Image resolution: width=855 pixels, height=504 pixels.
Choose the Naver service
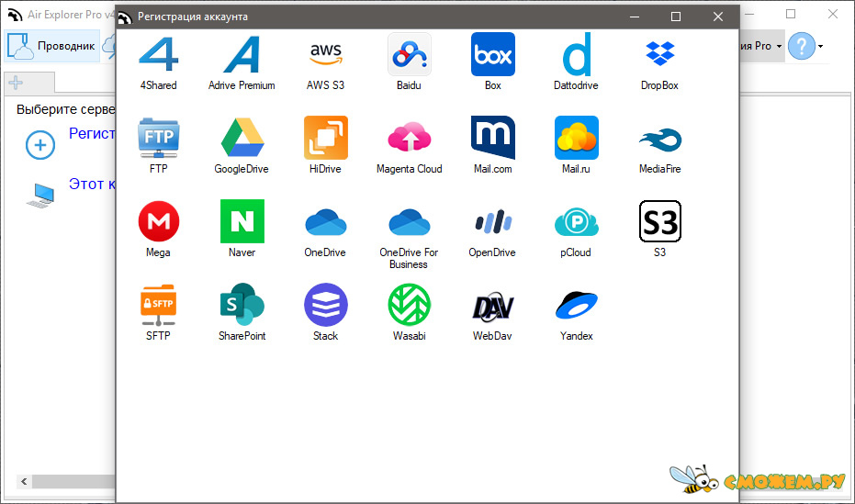[x=242, y=221]
